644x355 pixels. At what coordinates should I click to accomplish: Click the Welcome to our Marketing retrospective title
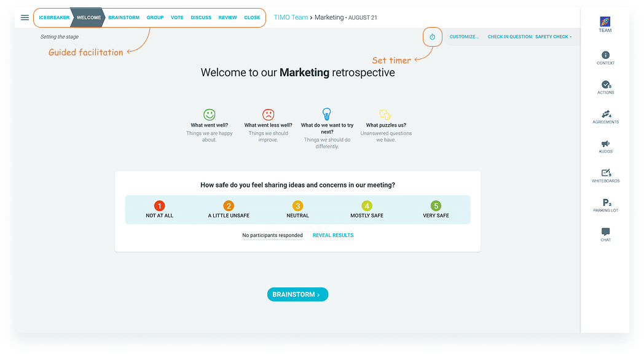[298, 72]
